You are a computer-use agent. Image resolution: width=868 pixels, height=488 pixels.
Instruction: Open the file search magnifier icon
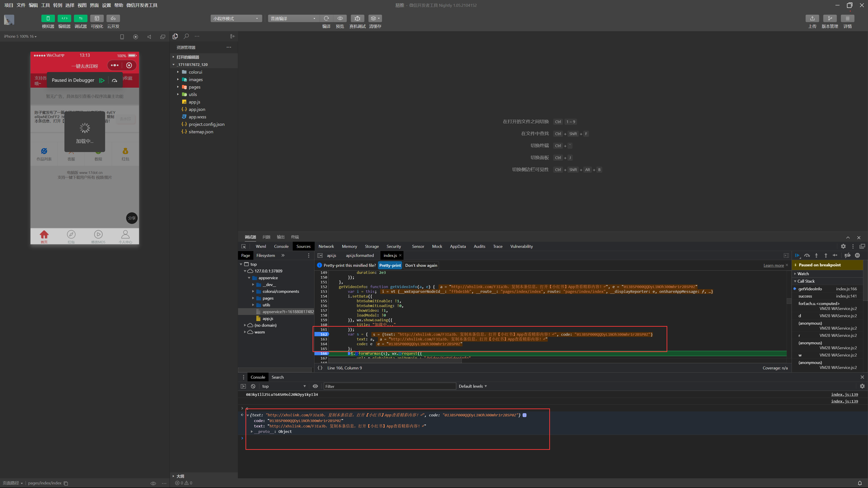pyautogui.click(x=186, y=36)
